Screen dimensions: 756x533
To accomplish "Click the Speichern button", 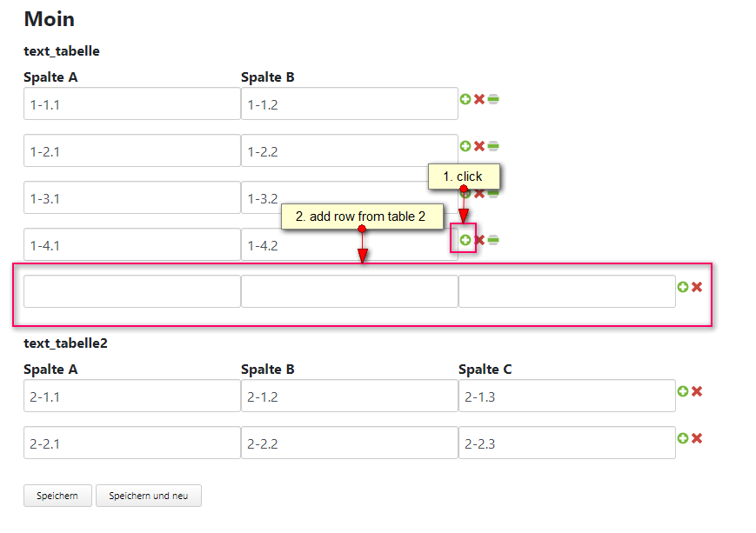I will pyautogui.click(x=57, y=496).
